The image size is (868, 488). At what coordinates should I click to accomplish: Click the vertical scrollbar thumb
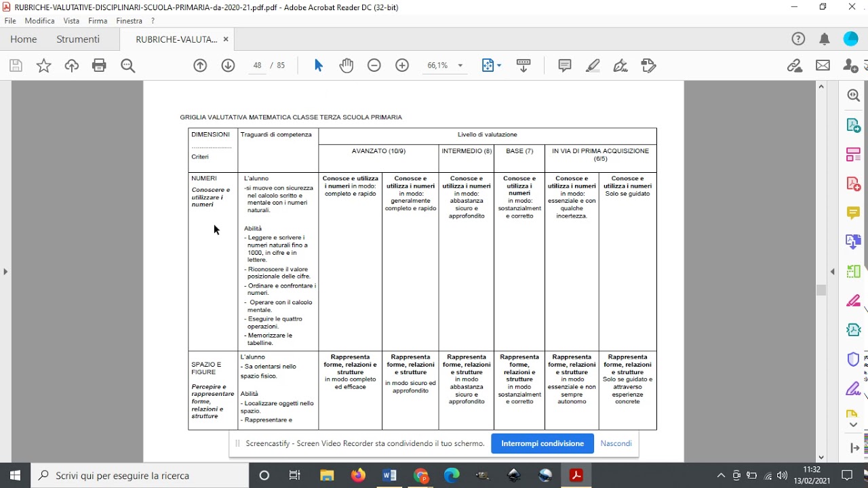point(821,290)
